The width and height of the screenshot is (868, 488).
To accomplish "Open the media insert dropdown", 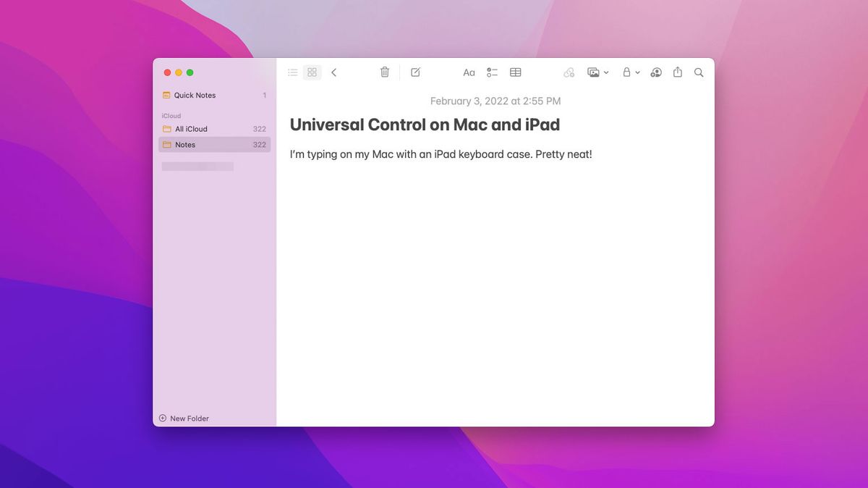I will pyautogui.click(x=597, y=72).
